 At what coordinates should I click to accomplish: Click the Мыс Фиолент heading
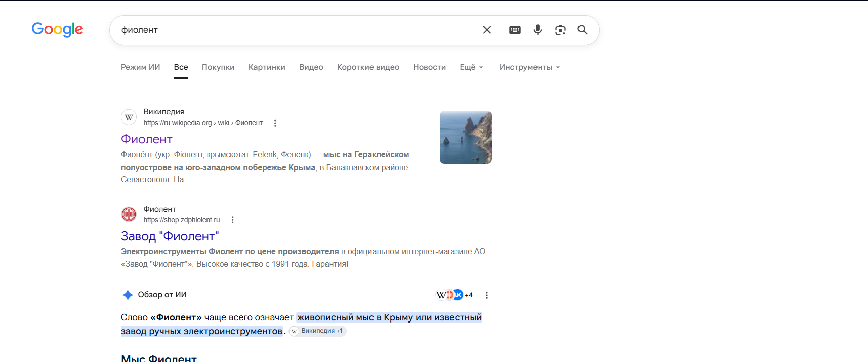point(159,358)
